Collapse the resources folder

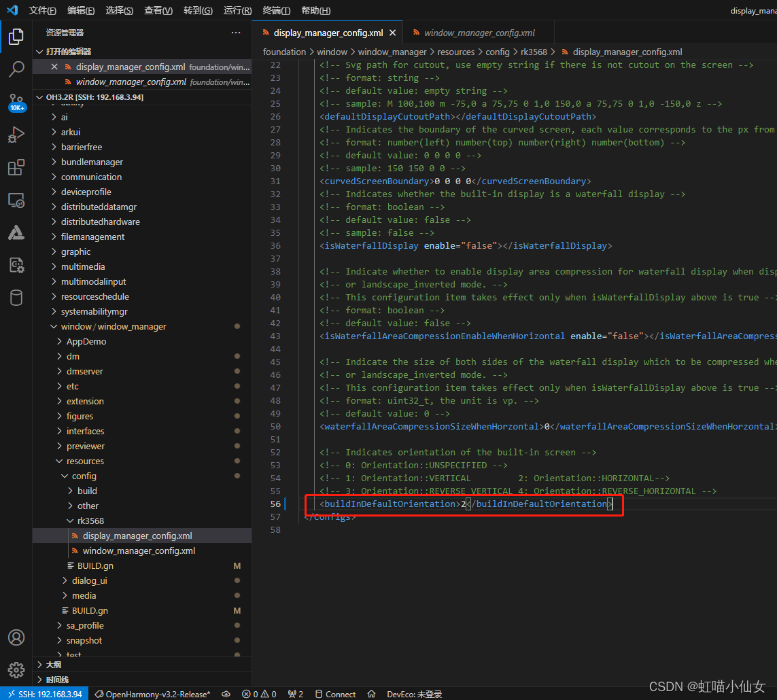[141, 461]
